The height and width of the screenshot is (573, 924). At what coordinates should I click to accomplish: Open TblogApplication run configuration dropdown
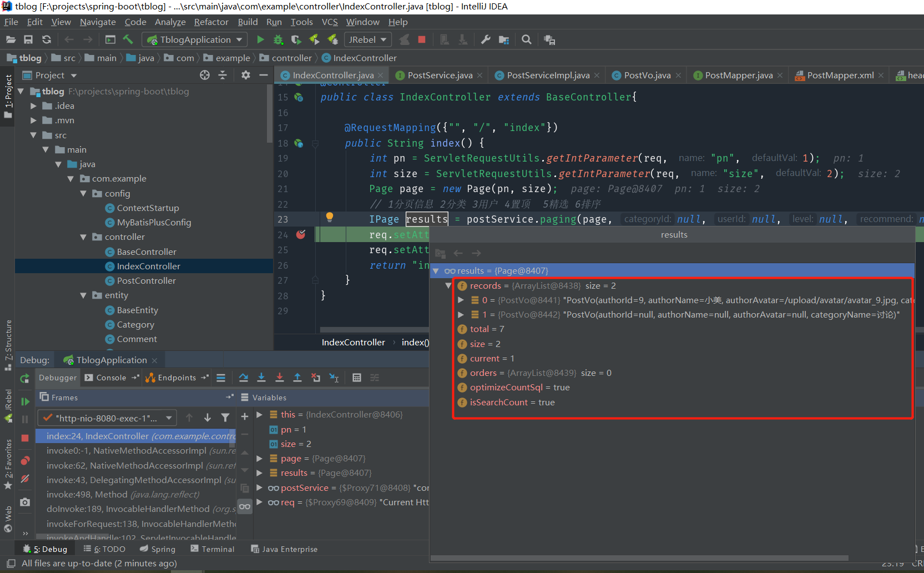click(195, 39)
